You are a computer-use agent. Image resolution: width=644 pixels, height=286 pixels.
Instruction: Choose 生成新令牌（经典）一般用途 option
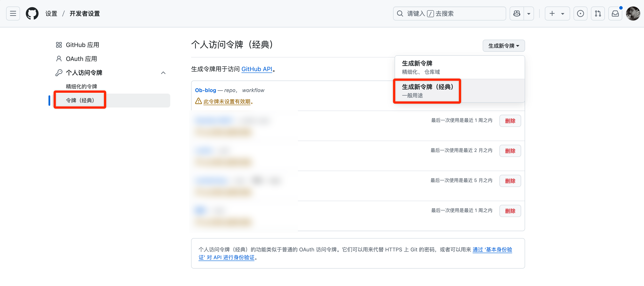click(459, 91)
